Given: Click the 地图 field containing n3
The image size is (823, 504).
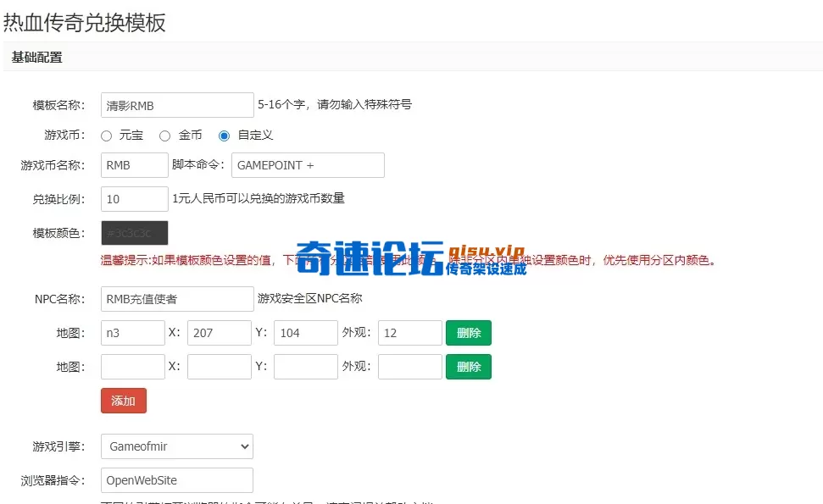Looking at the screenshot, I should point(132,333).
